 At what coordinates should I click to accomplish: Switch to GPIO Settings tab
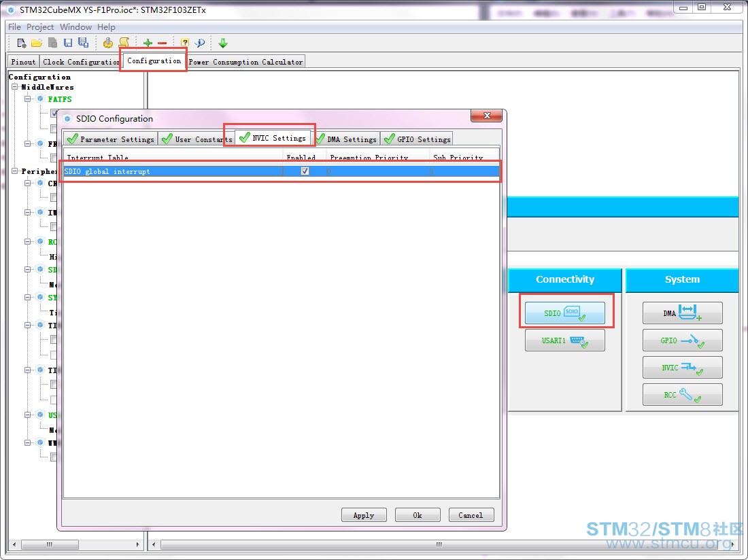pos(417,139)
